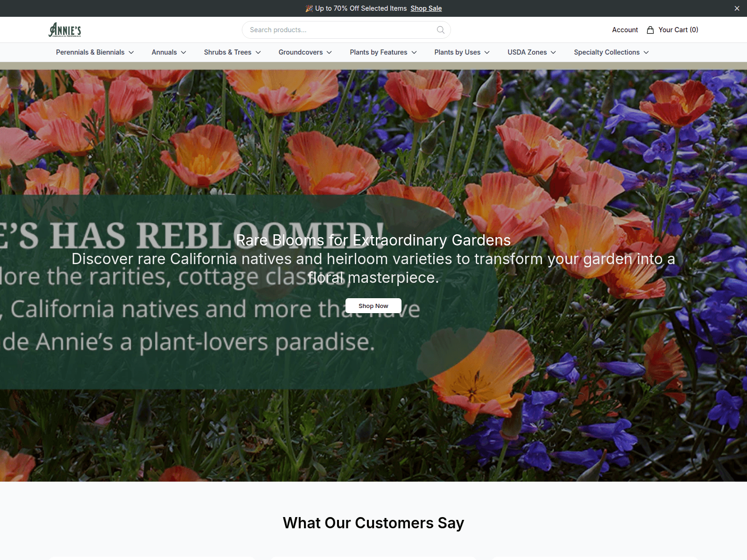The width and height of the screenshot is (747, 560).
Task: View Your Cart (0)
Action: (672, 30)
